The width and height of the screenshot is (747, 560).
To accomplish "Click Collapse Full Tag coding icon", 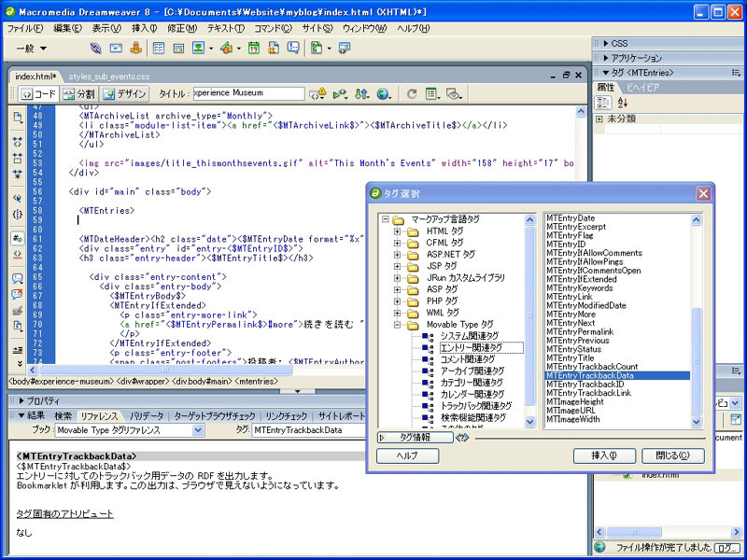I will click(x=18, y=142).
